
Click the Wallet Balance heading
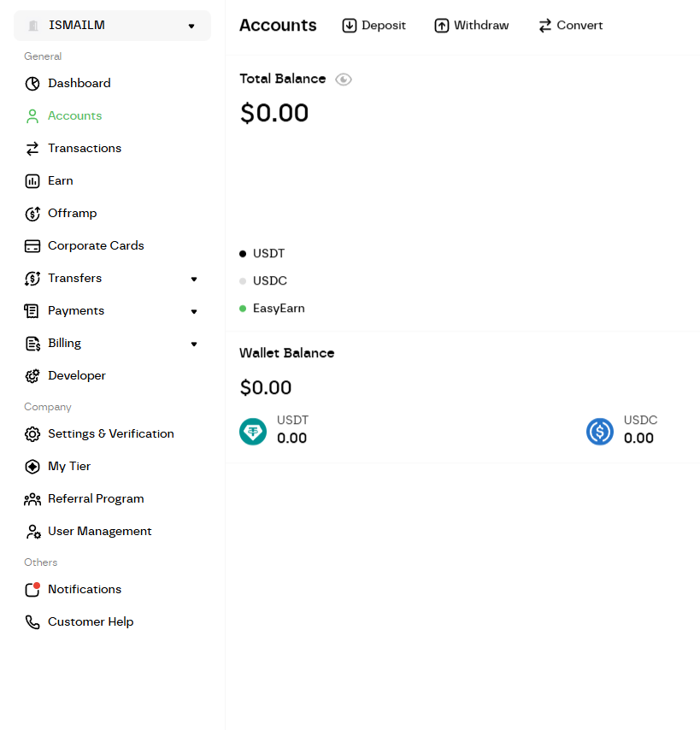coord(286,353)
